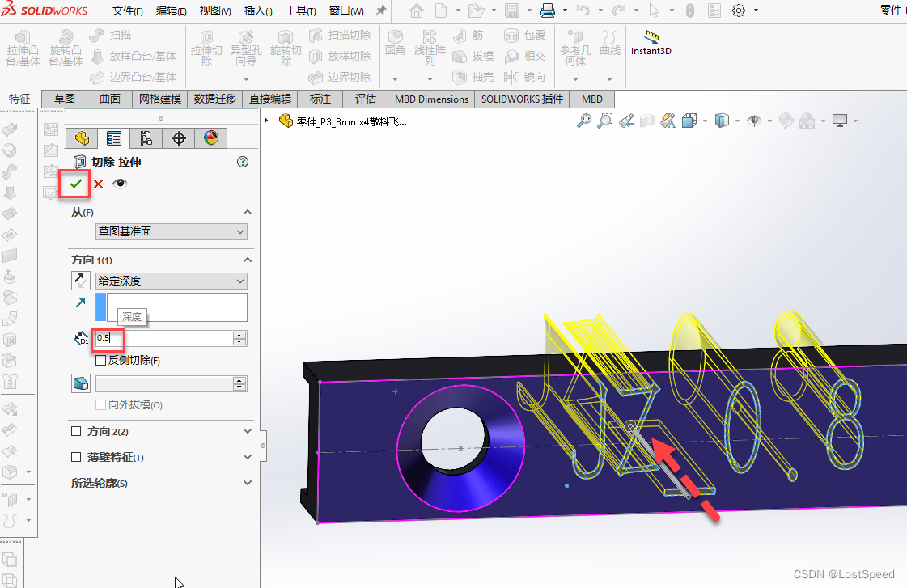The height and width of the screenshot is (588, 907).
Task: Click Section View icon
Action: pos(646,121)
